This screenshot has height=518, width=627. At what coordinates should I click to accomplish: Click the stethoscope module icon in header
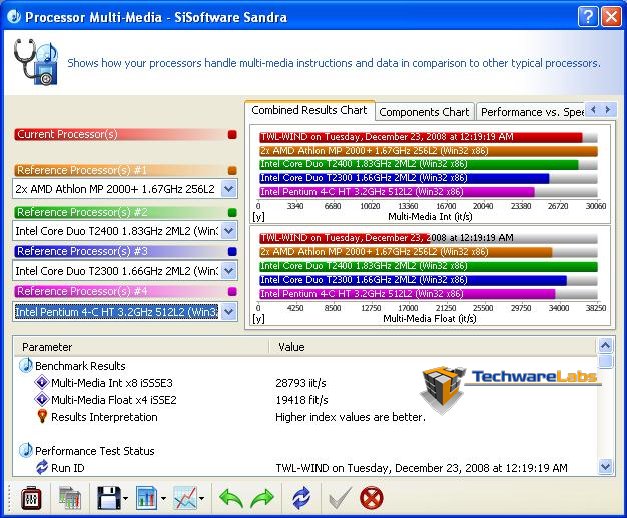[x=36, y=61]
